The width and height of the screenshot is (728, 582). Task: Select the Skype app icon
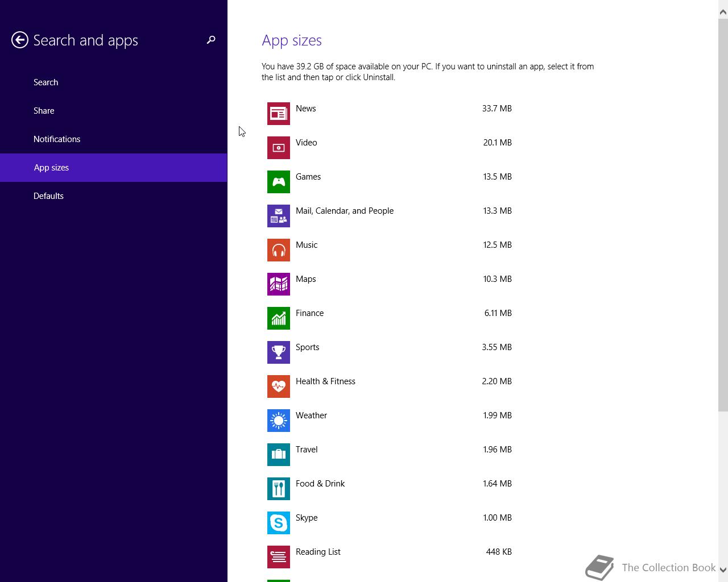coord(279,523)
